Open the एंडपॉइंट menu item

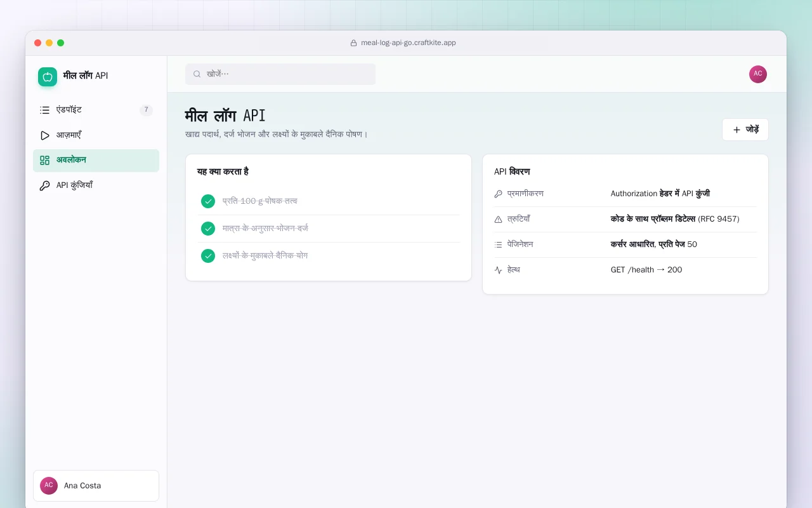point(96,110)
